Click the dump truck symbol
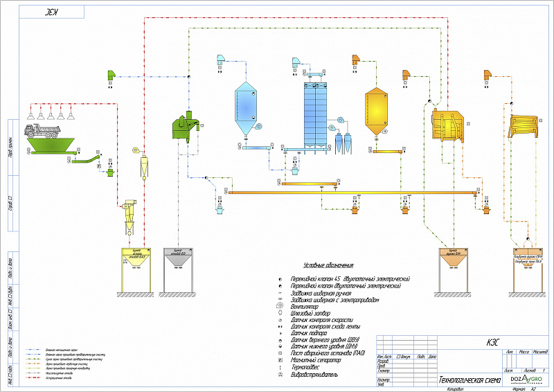The width and height of the screenshot is (554, 392). pyautogui.click(x=42, y=131)
